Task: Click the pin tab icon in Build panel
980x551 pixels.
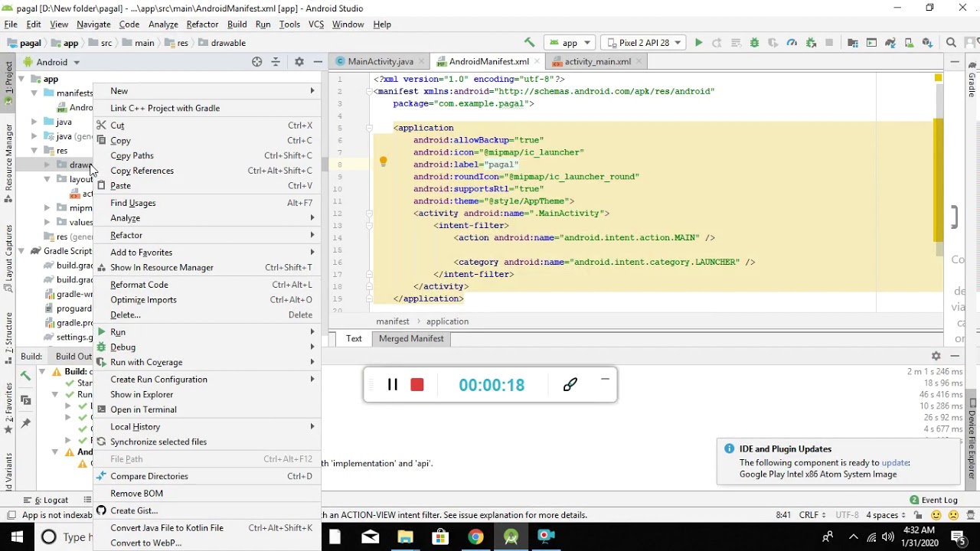Action: pyautogui.click(x=25, y=423)
